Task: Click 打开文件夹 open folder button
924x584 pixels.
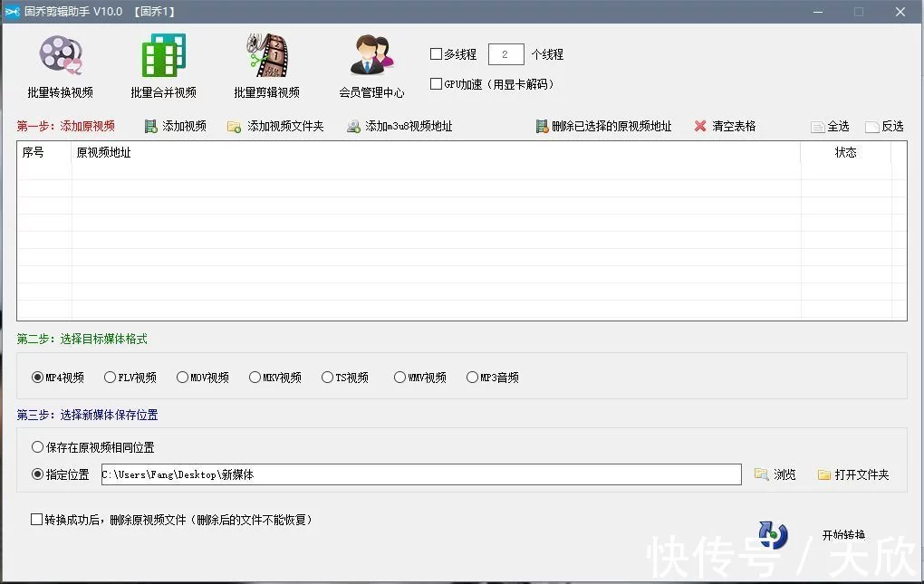Action: (853, 474)
